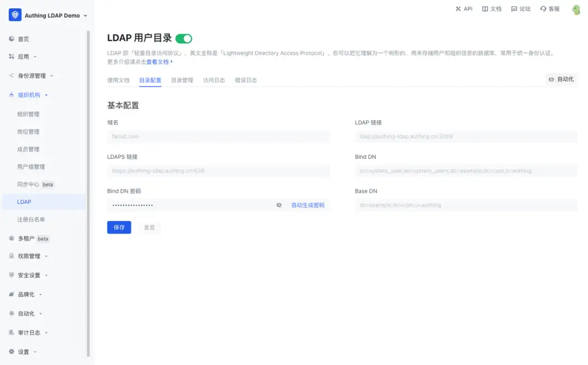This screenshot has height=365, width=588.
Task: Click the 组织机构 org icon
Action: [x=11, y=95]
